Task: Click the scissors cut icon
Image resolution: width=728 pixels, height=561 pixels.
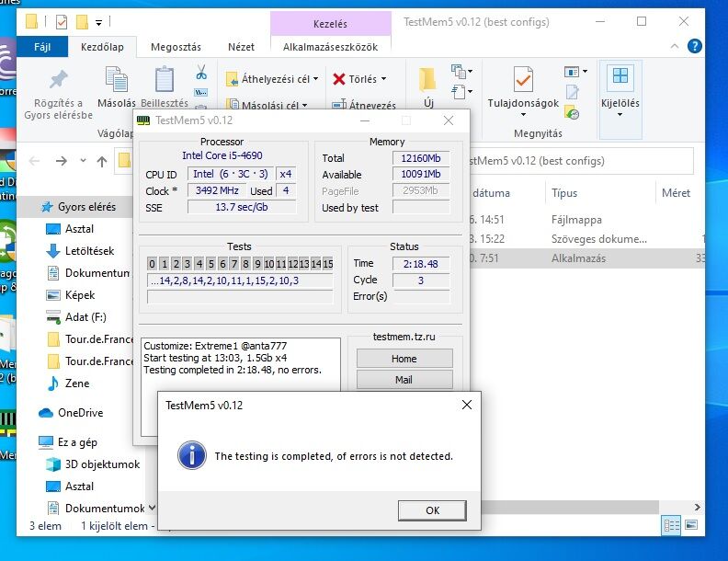Action: coord(201,72)
